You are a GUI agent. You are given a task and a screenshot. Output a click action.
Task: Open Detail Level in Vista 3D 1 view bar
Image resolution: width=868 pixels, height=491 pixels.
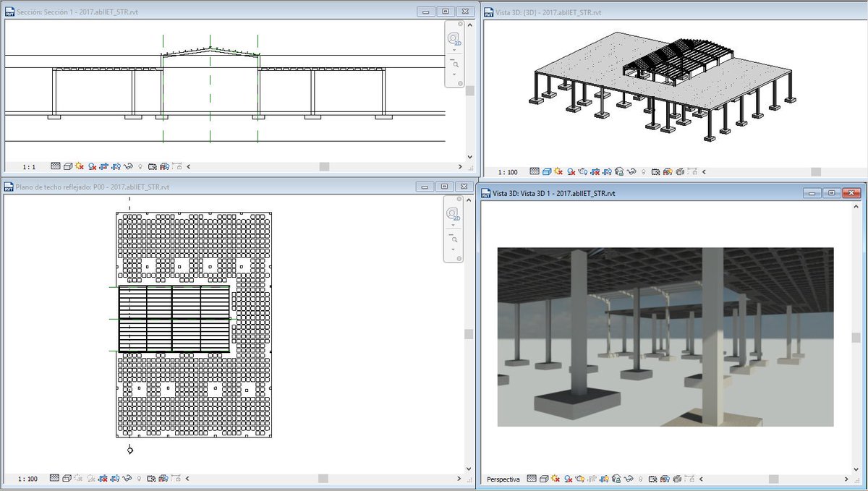532,479
